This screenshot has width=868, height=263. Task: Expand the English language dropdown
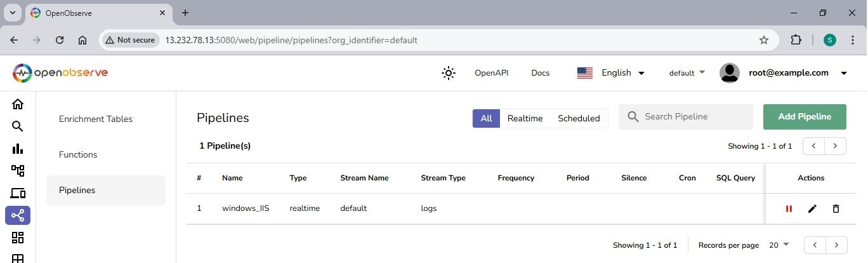[610, 73]
